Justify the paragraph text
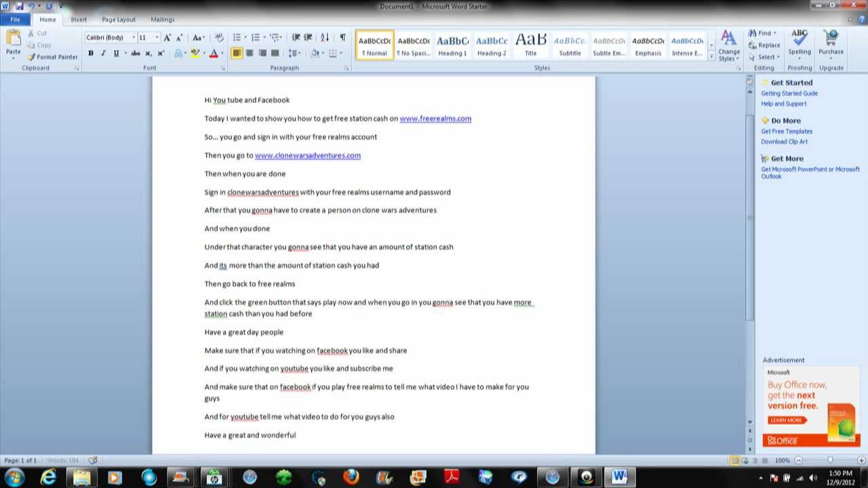This screenshot has width=868, height=488. click(275, 53)
